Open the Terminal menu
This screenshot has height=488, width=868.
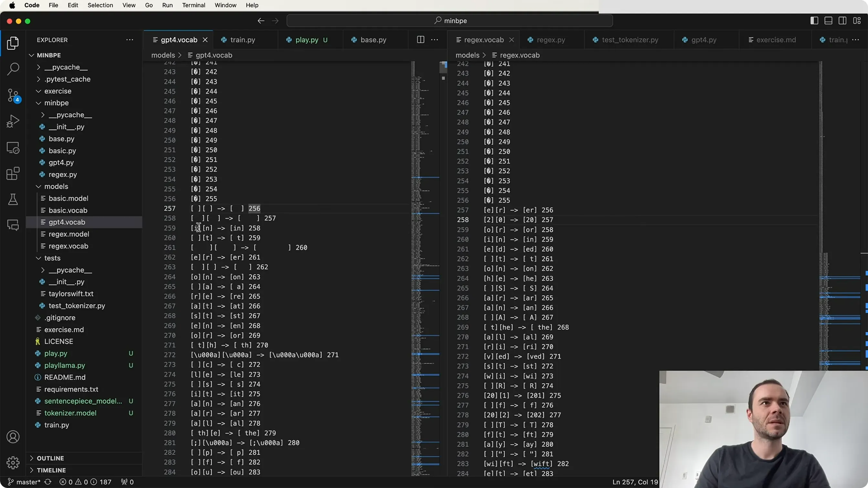193,5
